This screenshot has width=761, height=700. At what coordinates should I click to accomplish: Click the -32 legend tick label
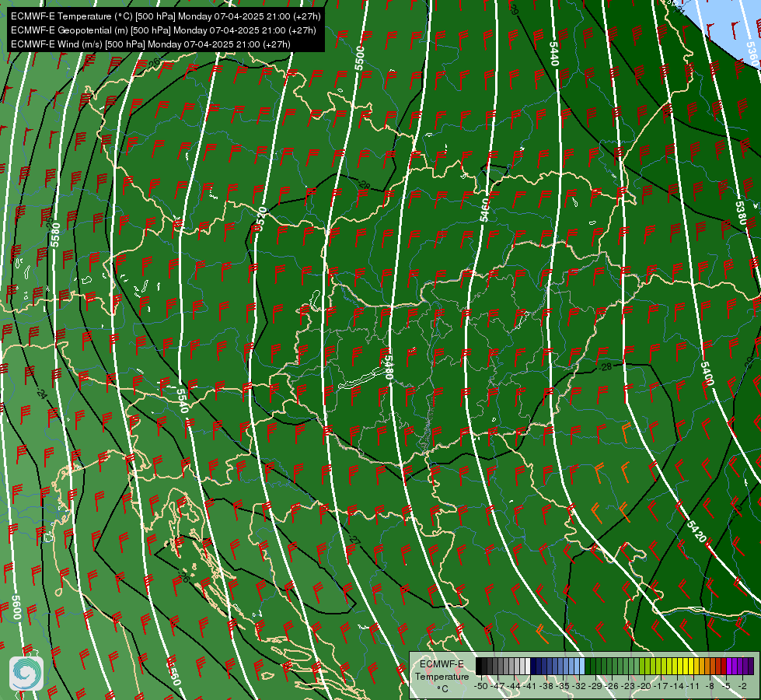point(579,686)
